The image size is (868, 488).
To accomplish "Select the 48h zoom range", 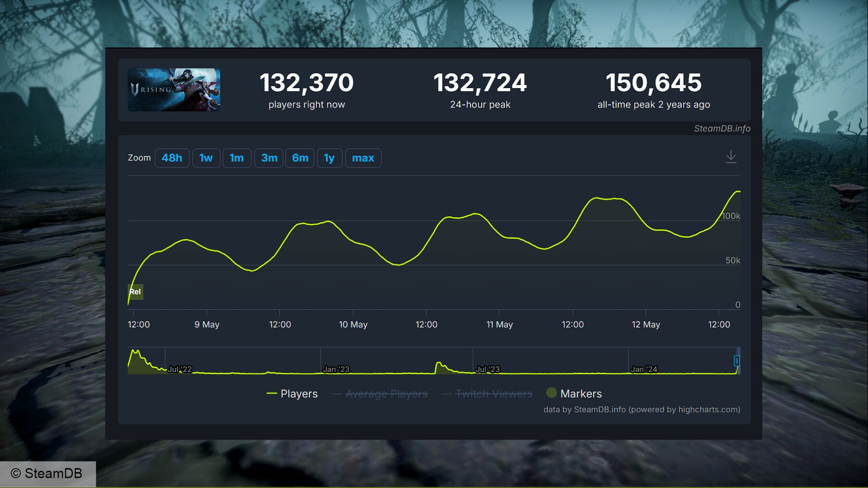I will [x=172, y=158].
